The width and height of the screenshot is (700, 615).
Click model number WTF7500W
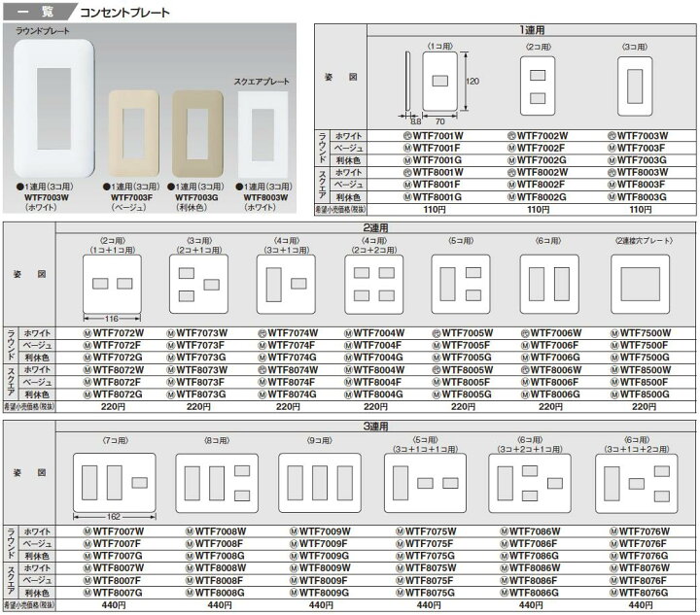(x=646, y=332)
